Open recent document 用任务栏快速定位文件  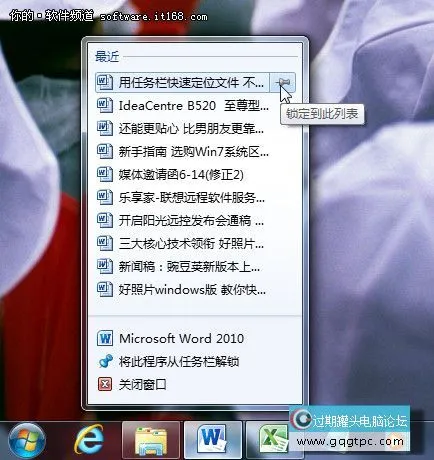coord(182,82)
